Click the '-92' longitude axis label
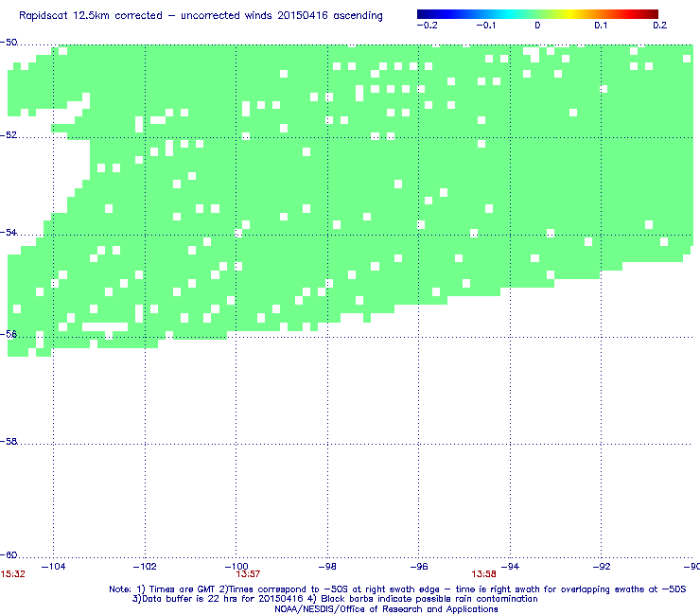Image resolution: width=700 pixels, height=615 pixels. (602, 567)
